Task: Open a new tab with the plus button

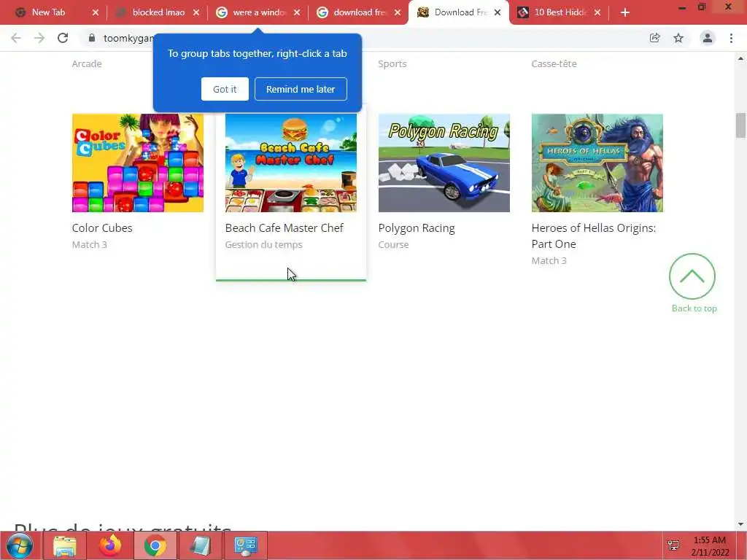Action: 625,12
